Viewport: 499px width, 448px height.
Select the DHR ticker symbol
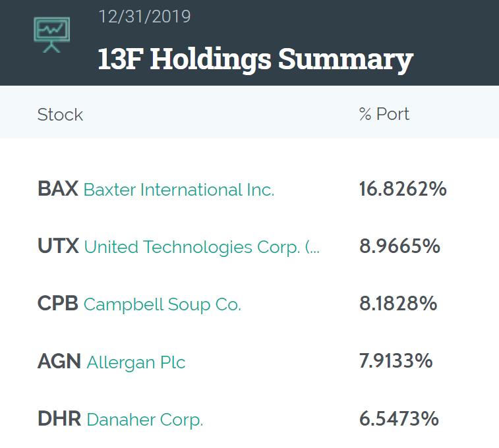59,419
